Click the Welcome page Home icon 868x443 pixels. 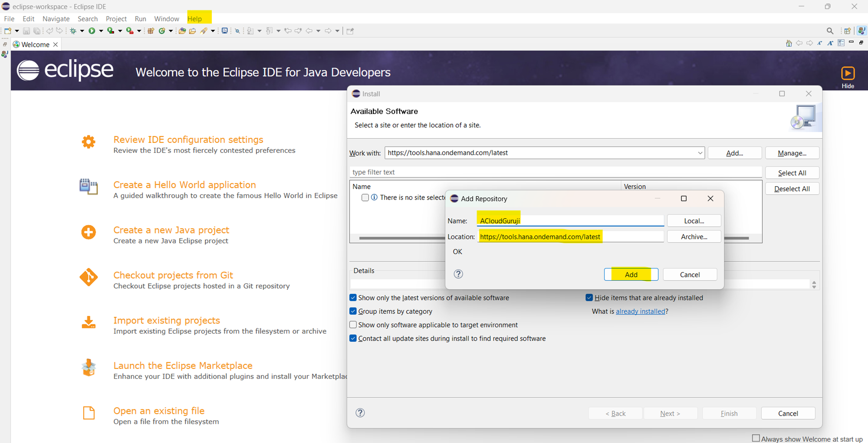click(789, 43)
